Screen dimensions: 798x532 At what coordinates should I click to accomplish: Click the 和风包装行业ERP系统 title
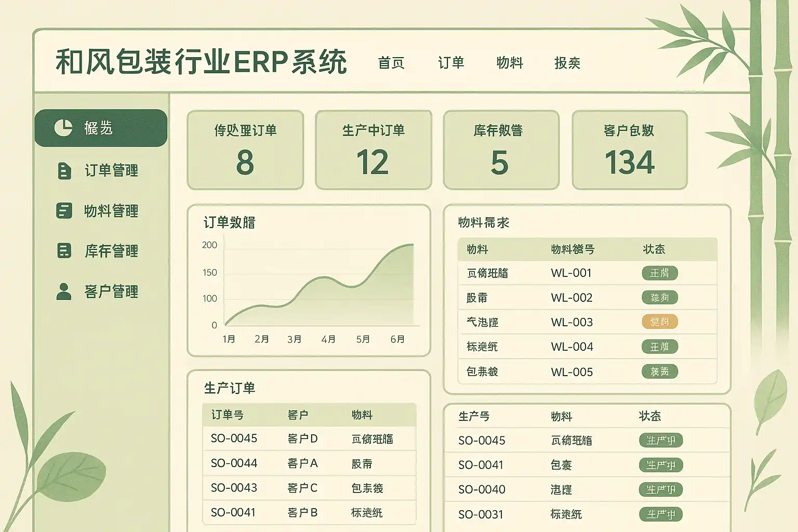[202, 62]
